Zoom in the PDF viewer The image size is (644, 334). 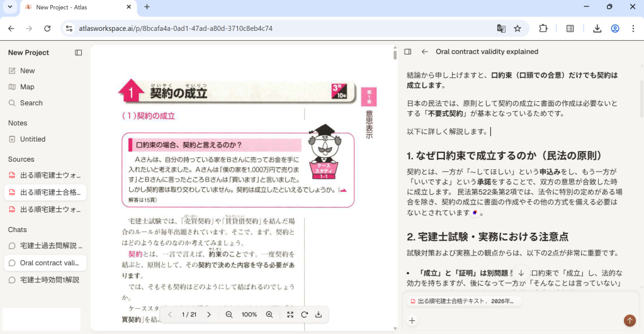[269, 315]
